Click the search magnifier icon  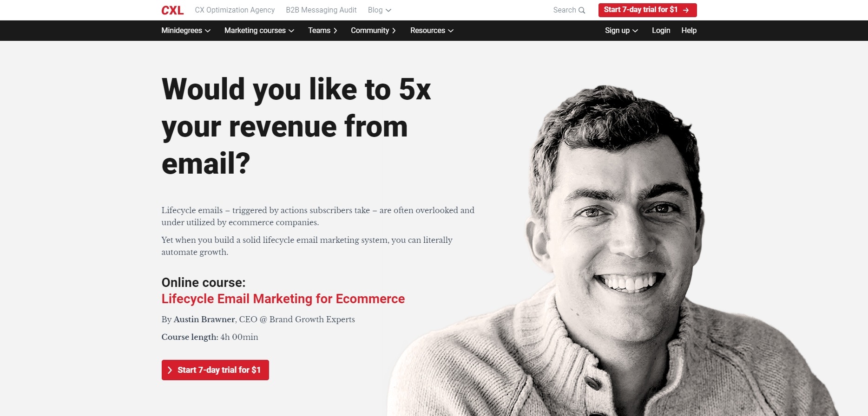click(582, 10)
